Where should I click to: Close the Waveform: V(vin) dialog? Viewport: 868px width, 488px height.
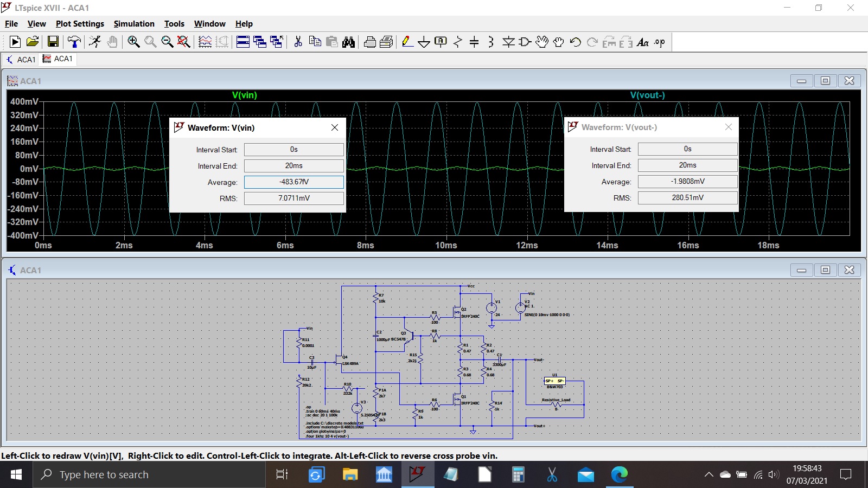pos(335,127)
